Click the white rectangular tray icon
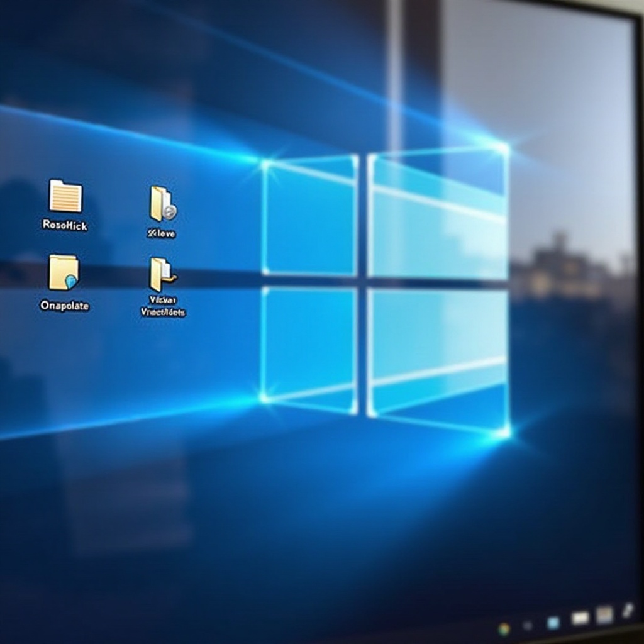644x644 pixels. tap(580, 618)
